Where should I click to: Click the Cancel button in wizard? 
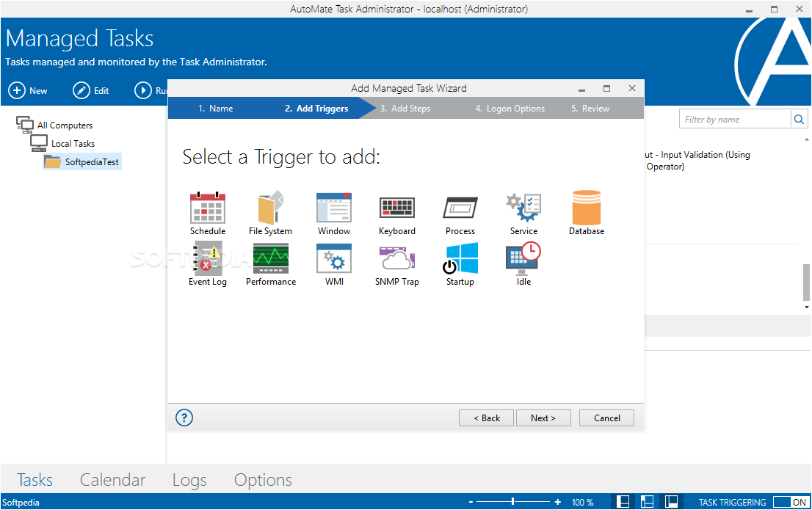[x=606, y=418]
